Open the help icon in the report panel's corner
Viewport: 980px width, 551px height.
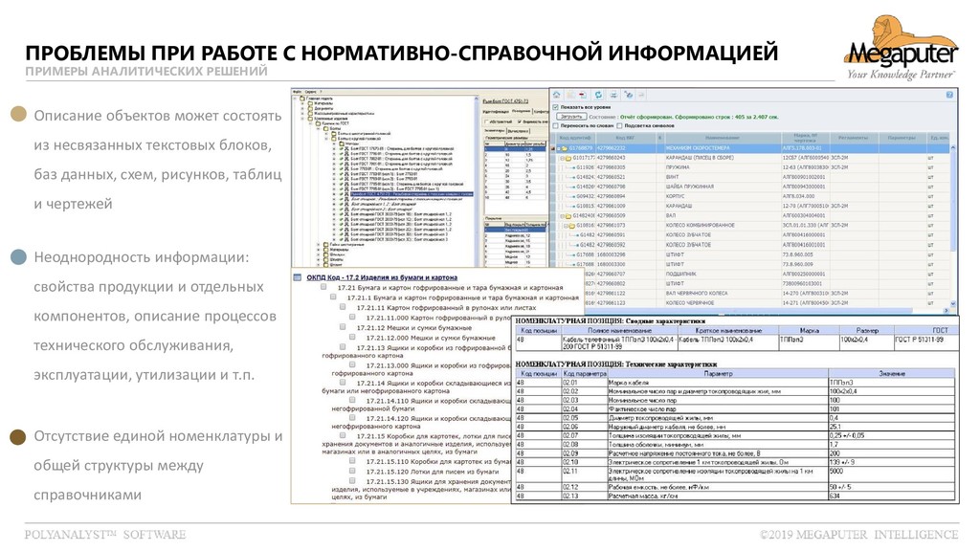[949, 95]
